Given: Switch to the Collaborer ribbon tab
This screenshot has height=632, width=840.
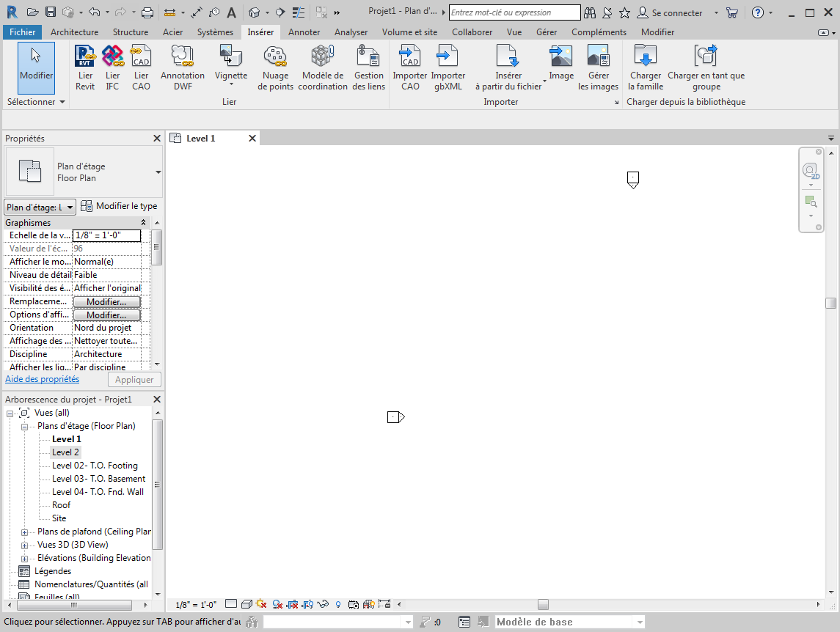Looking at the screenshot, I should pyautogui.click(x=472, y=32).
